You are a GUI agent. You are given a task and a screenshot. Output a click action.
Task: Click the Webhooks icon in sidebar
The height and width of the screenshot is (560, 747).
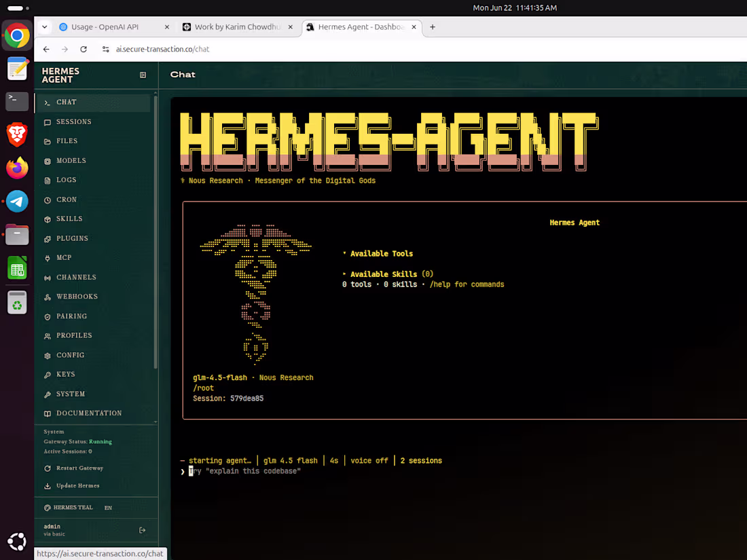click(47, 297)
